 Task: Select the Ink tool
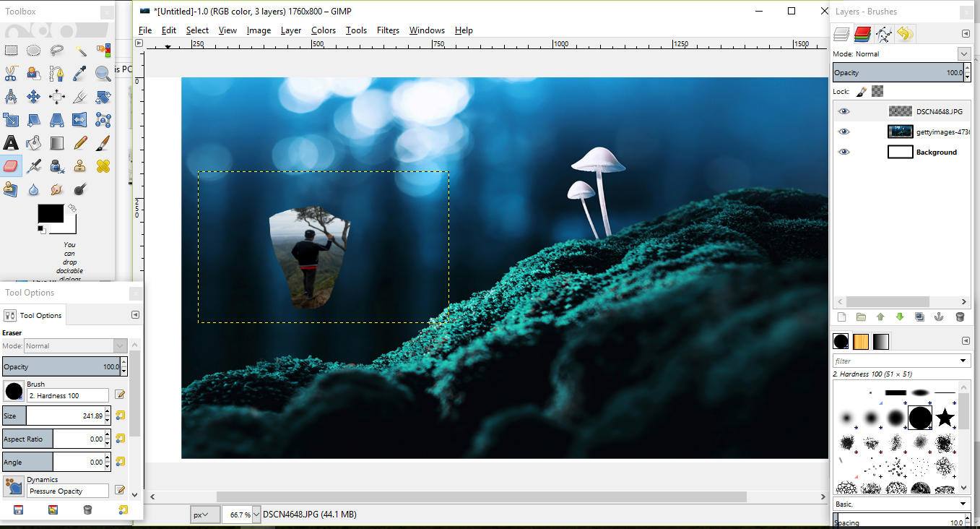[x=57, y=166]
